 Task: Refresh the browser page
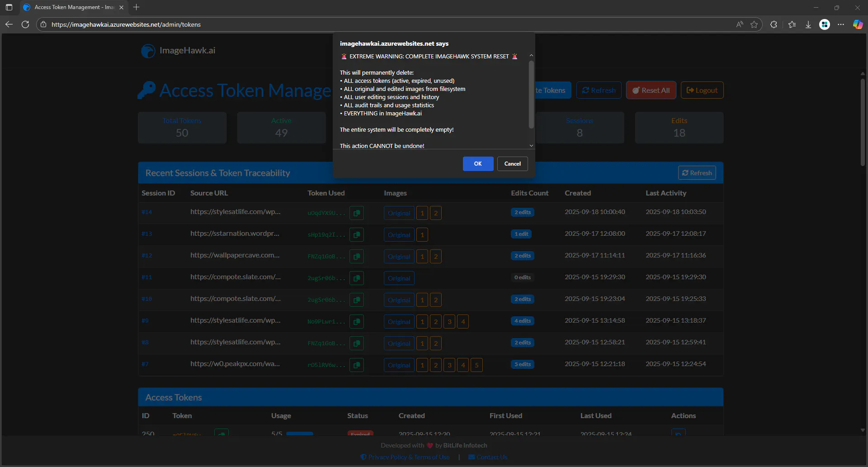(25, 24)
